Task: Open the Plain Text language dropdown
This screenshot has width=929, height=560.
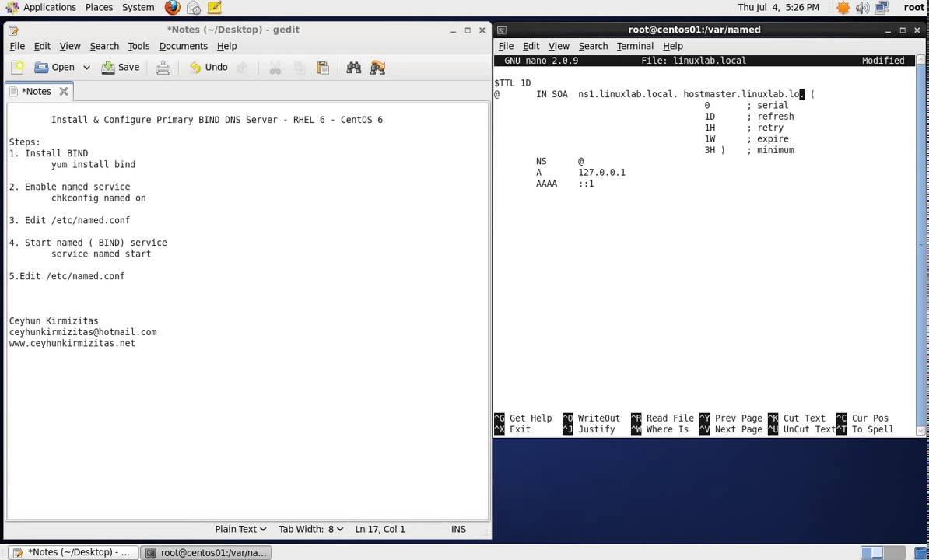Action: click(240, 529)
